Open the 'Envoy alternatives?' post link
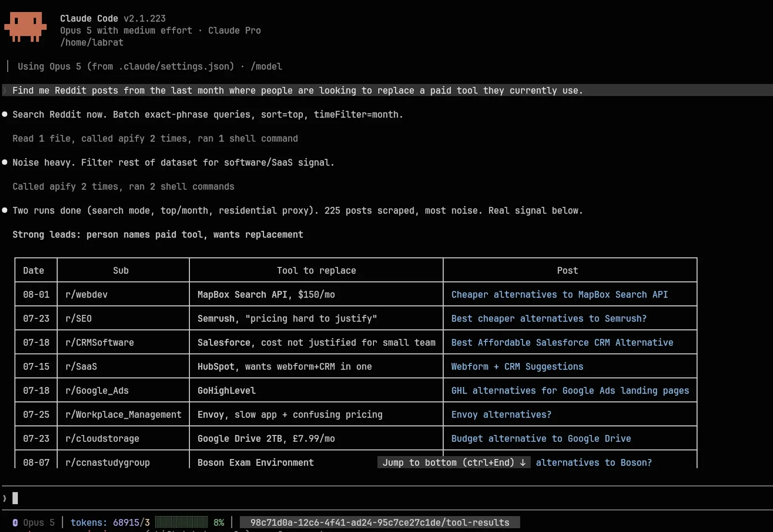Screen dimensions: 773x532 (501, 415)
